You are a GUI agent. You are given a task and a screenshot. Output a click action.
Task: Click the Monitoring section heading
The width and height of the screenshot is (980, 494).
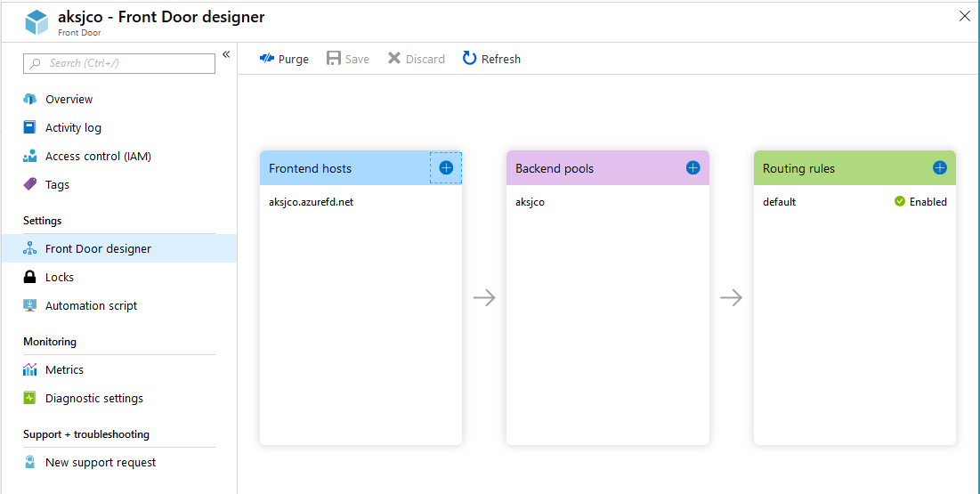(x=50, y=342)
